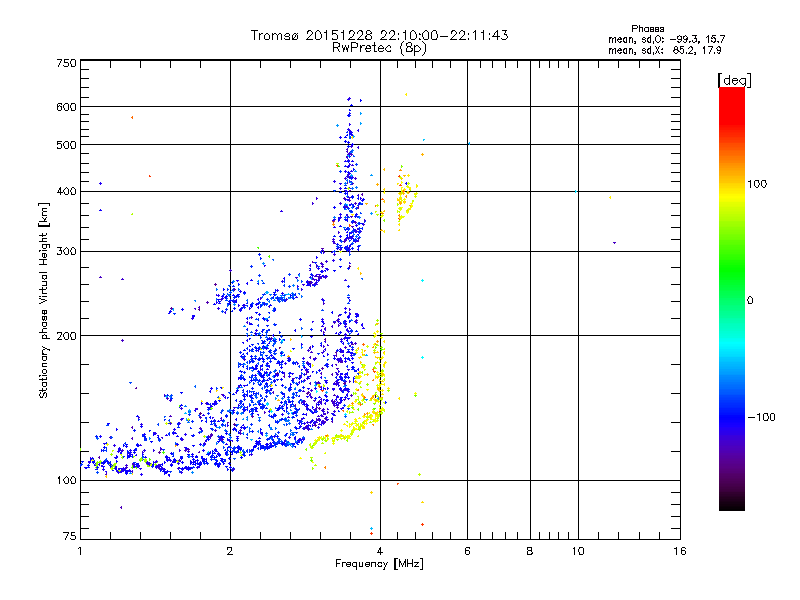Click the '500' height axis tick label
Screen dimensions: 800x600
[67, 145]
